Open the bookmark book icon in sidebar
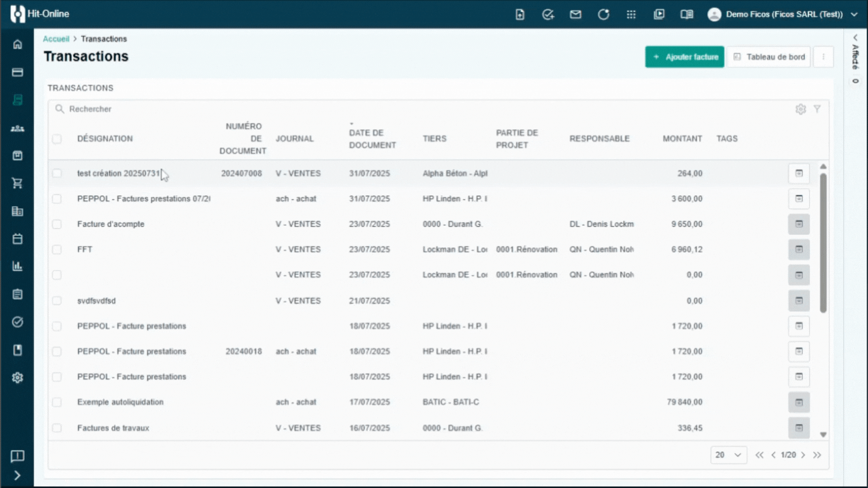Screen dimensions: 868x488 17,350
